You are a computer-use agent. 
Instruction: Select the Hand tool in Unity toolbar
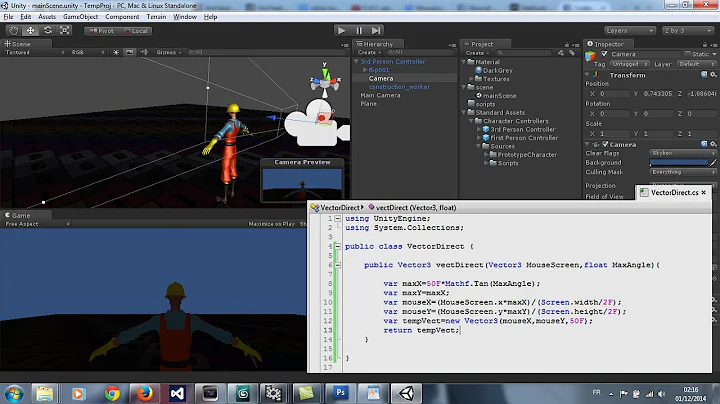[x=13, y=31]
